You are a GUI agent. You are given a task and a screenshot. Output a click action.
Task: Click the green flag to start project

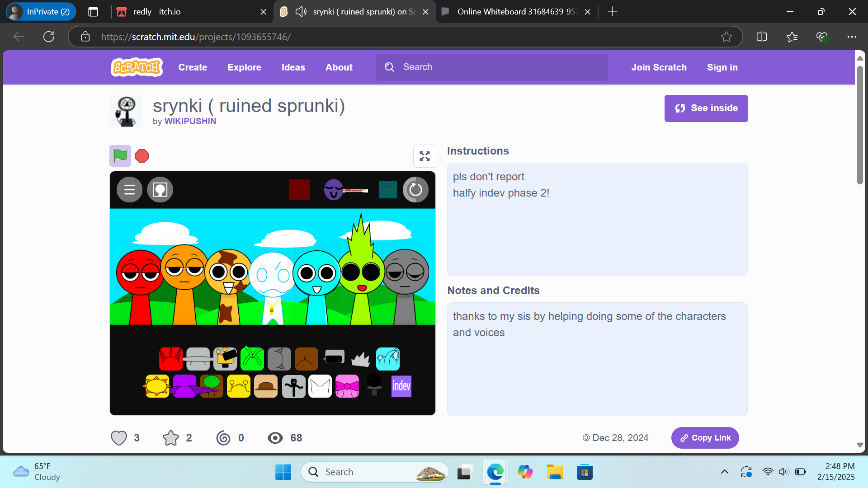[x=120, y=156]
